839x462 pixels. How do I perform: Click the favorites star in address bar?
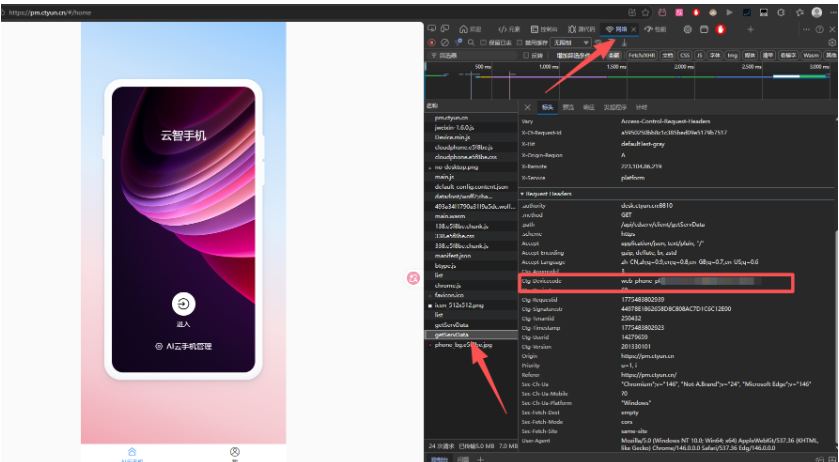[x=646, y=12]
